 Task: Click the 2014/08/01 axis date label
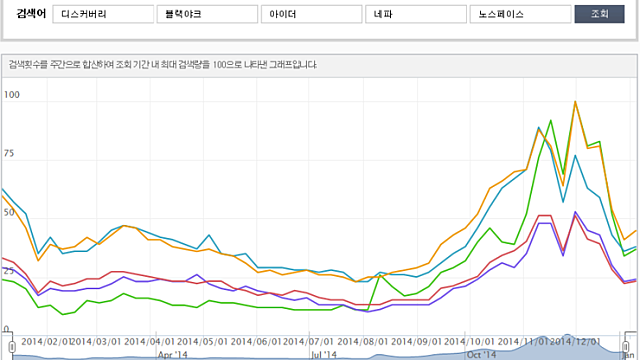pos(363,341)
